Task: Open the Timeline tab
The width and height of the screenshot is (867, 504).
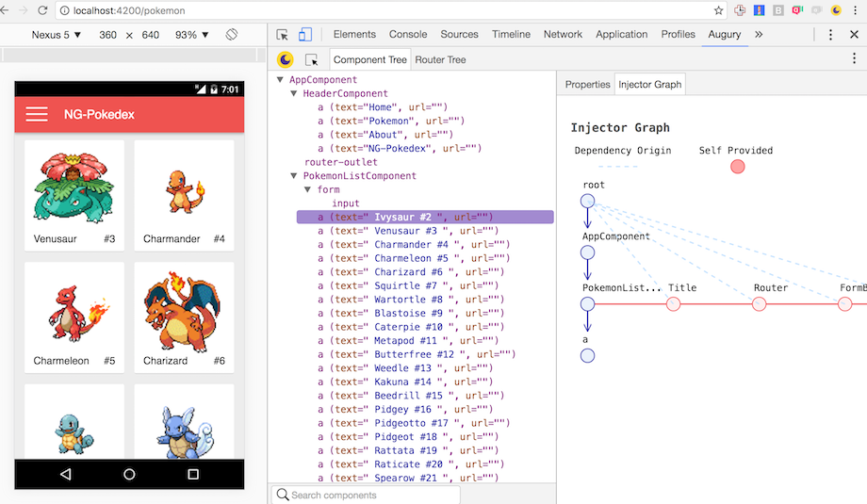Action: 511,34
